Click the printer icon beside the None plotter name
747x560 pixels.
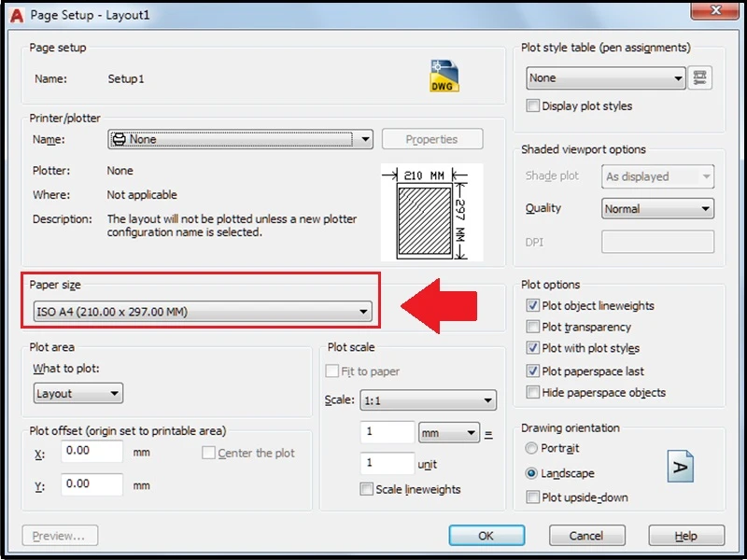click(x=121, y=138)
